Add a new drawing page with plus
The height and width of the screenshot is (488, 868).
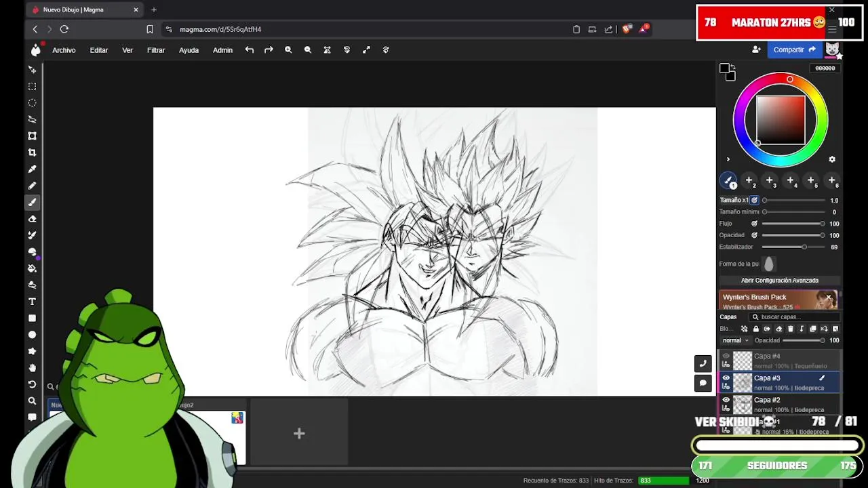(299, 433)
